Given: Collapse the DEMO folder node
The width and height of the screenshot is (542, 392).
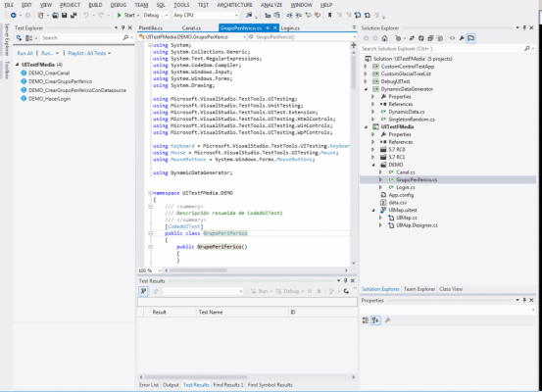Looking at the screenshot, I should 373,165.
